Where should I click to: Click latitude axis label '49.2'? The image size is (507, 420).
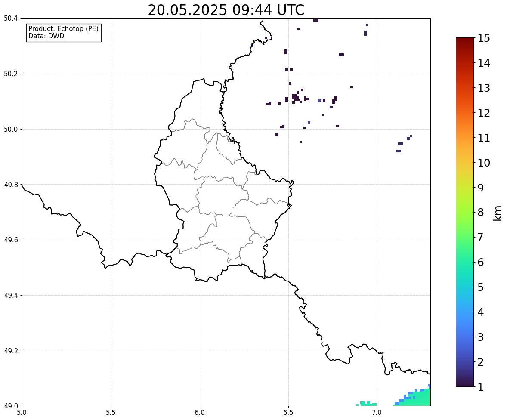[x=11, y=351]
